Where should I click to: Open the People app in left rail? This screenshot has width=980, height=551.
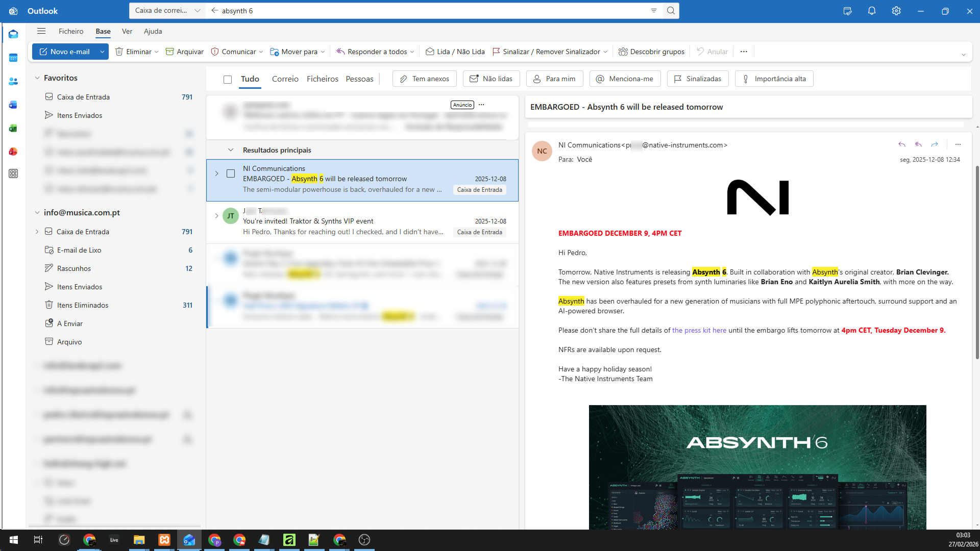tap(13, 81)
